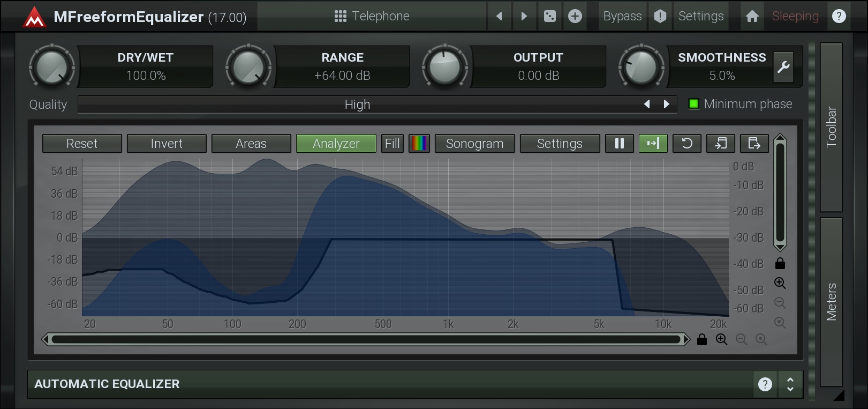Pause the analyzer display
The image size is (868, 409).
point(620,144)
